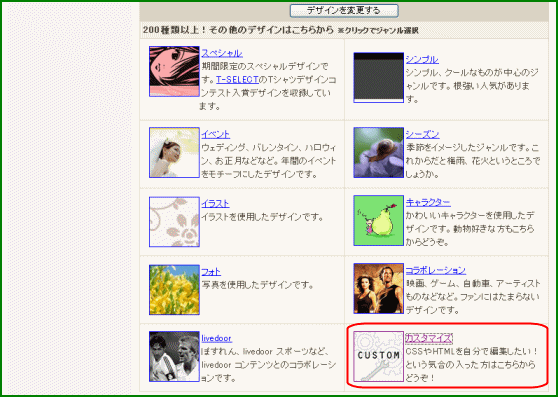Image resolution: width=558 pixels, height=397 pixels.
Task: Click the イラストを使用したデザインです description
Action: click(x=262, y=217)
